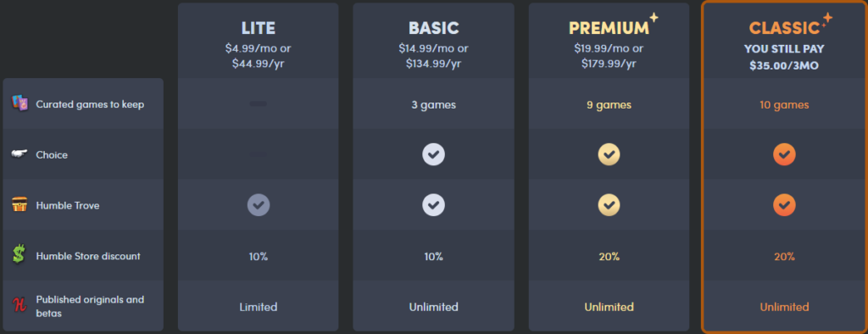Click the Basic '3 games' cell
Screen dimensions: 868x334
coord(433,104)
